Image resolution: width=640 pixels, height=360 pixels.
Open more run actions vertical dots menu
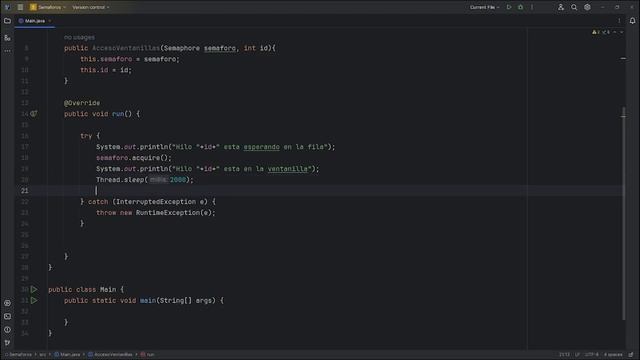pyautogui.click(x=532, y=7)
